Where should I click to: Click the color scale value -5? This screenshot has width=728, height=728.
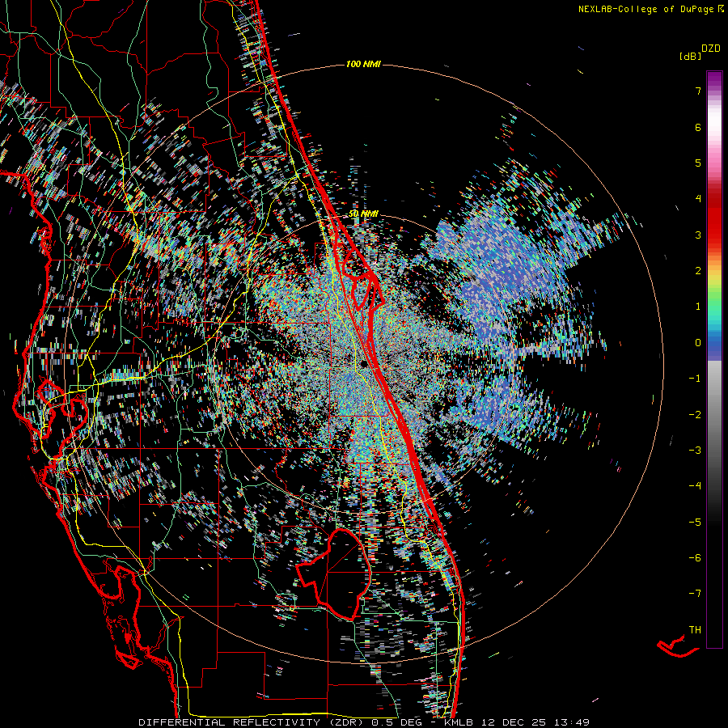click(695, 522)
